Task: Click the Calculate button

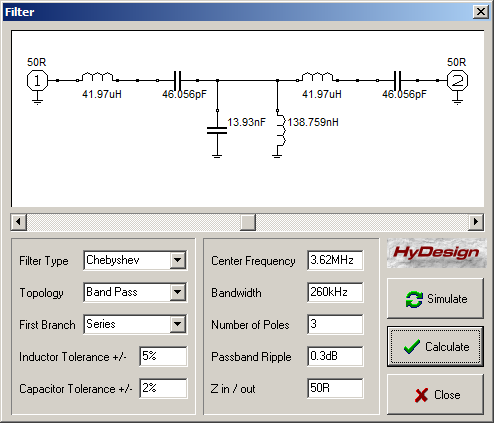Action: pyautogui.click(x=435, y=347)
